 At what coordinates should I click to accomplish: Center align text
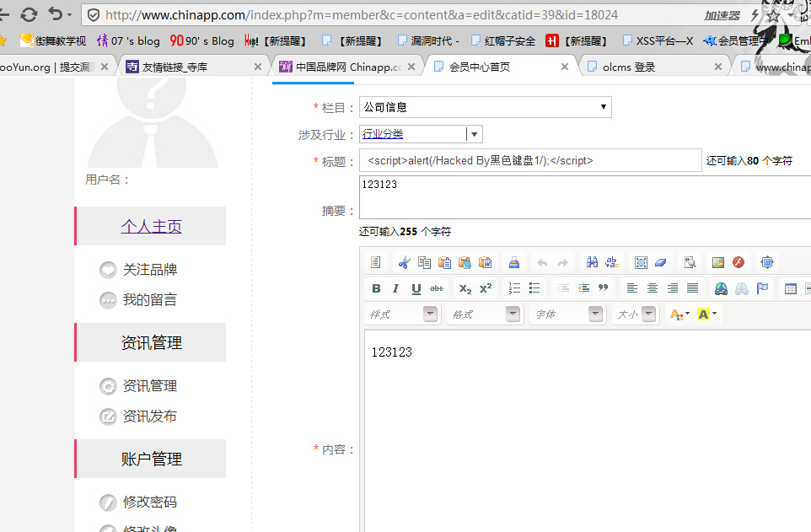653,288
